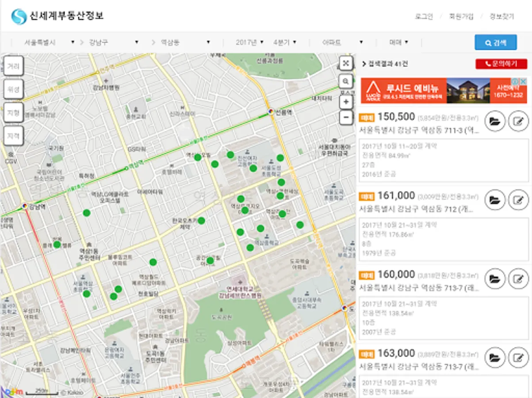This screenshot has width=532, height=398.
Task: Click the 선릉역 subway station icon
Action: (271, 112)
